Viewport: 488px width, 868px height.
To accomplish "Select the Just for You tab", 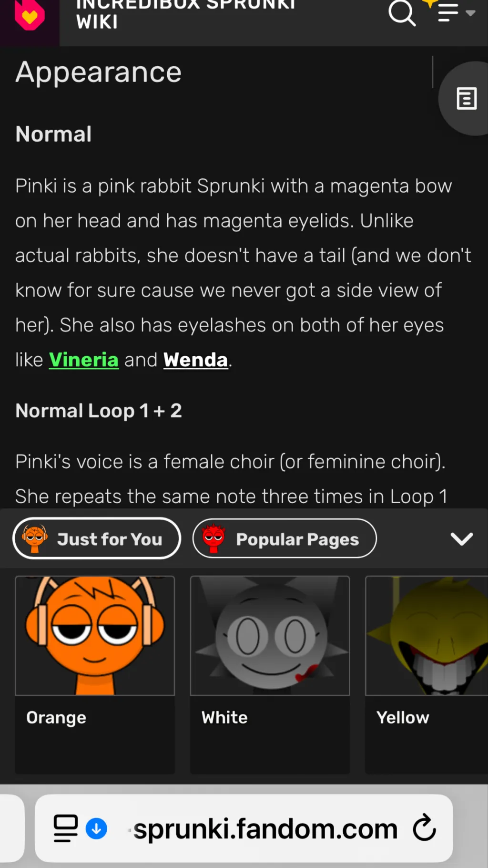I will (x=97, y=538).
